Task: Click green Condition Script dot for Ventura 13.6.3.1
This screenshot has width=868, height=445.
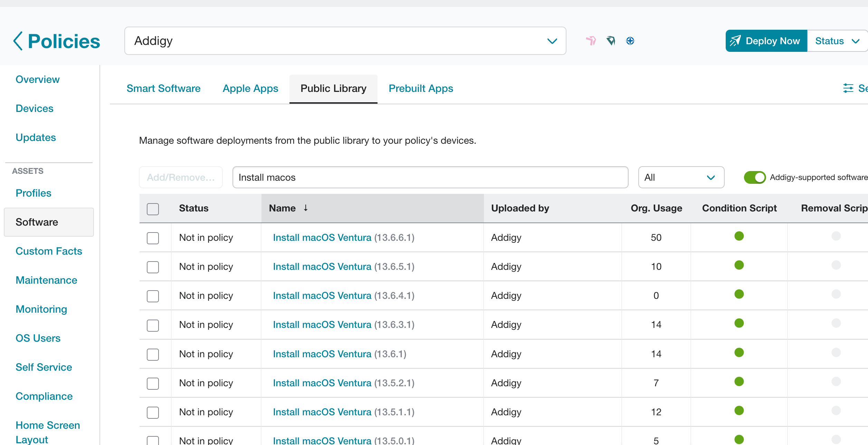Action: pos(739,323)
